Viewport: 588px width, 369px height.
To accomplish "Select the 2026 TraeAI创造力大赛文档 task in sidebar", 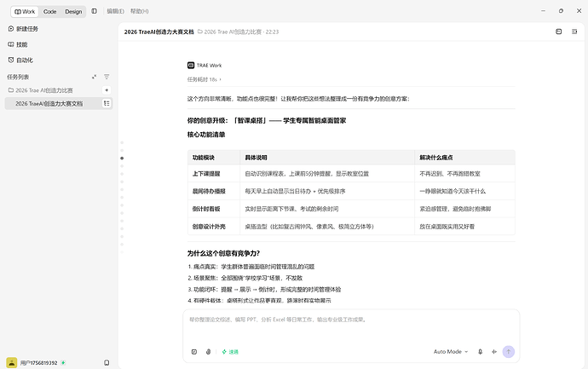I will pyautogui.click(x=59, y=103).
